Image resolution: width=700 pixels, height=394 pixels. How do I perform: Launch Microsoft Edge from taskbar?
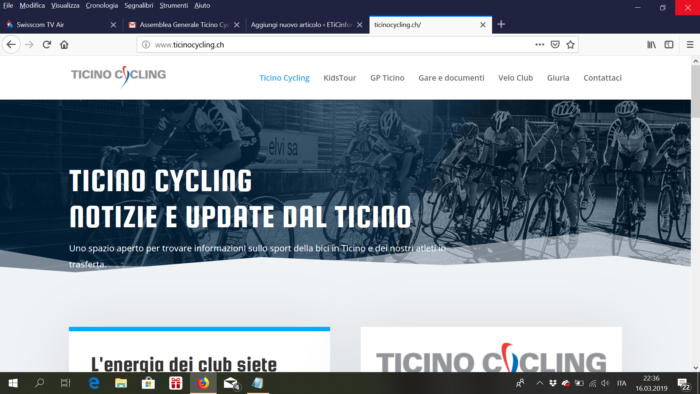click(x=94, y=383)
